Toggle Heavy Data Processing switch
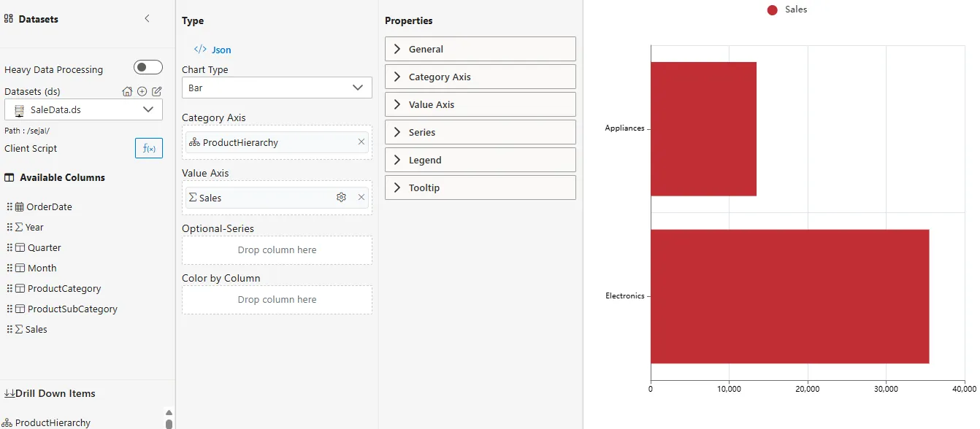Image resolution: width=980 pixels, height=429 pixels. [148, 68]
